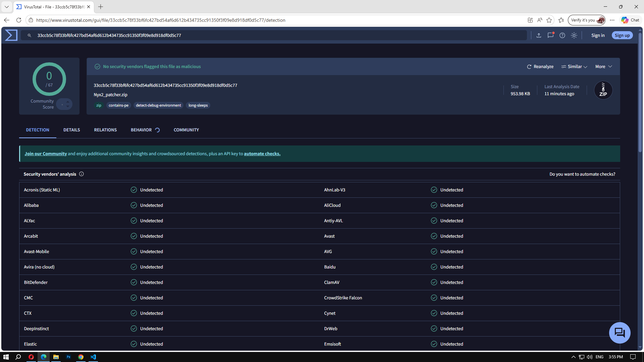This screenshot has height=362, width=644.
Task: Open the notifications chat icon
Action: click(x=550, y=35)
